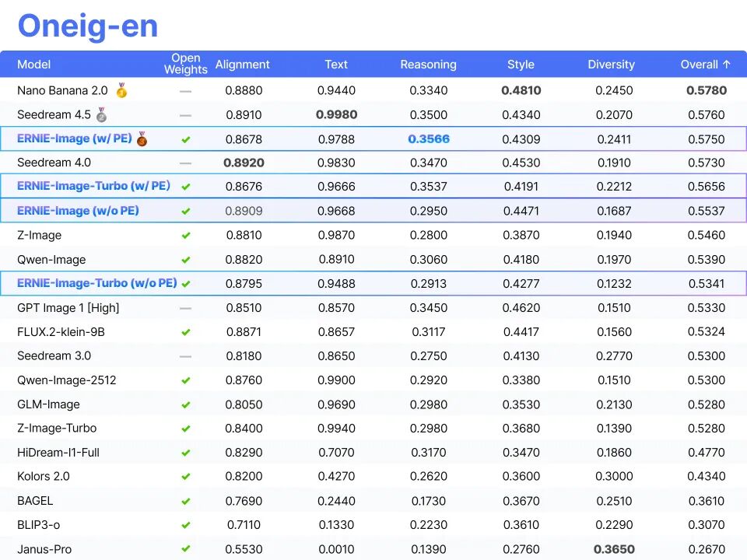
Task: Click the Reasoning column header
Action: [x=428, y=65]
